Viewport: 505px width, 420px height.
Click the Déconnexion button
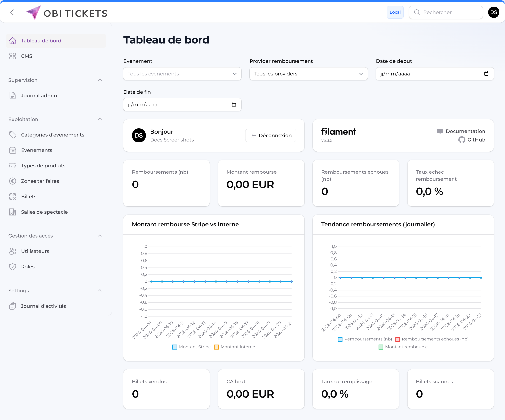(x=270, y=135)
